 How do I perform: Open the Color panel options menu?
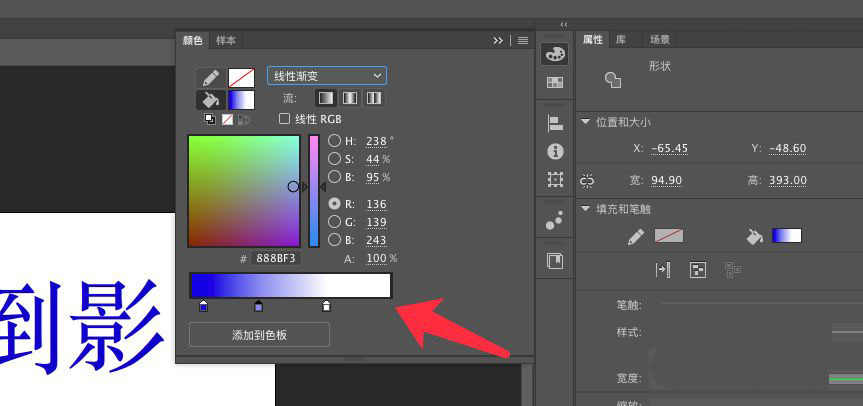click(522, 41)
